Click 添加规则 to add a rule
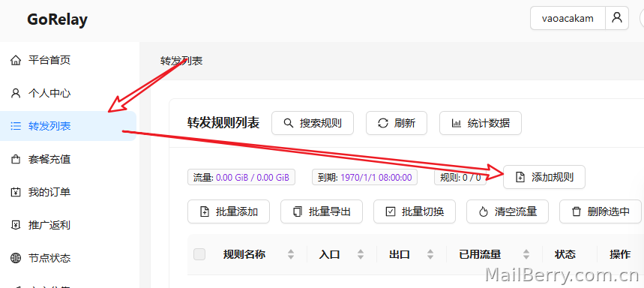644x288 pixels. (x=544, y=178)
